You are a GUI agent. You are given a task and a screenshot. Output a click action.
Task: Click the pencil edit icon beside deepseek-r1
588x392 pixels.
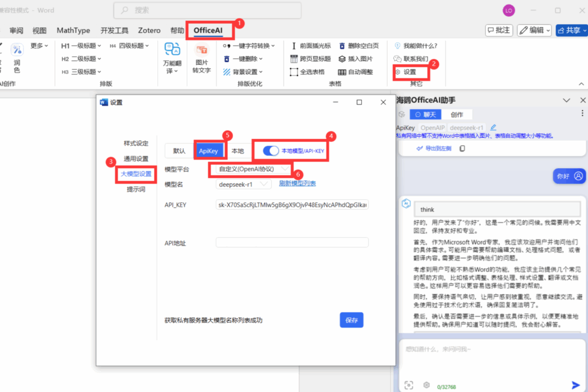(x=493, y=127)
